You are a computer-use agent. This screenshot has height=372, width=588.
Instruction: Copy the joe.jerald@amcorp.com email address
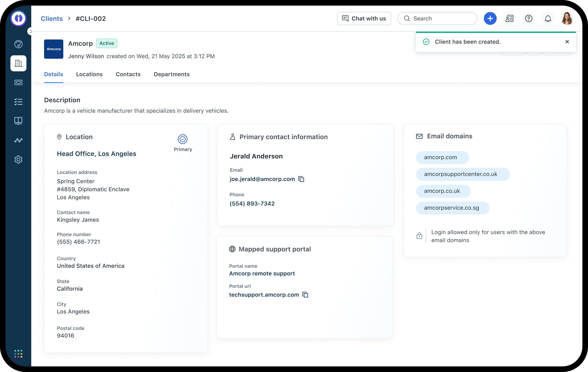point(301,179)
